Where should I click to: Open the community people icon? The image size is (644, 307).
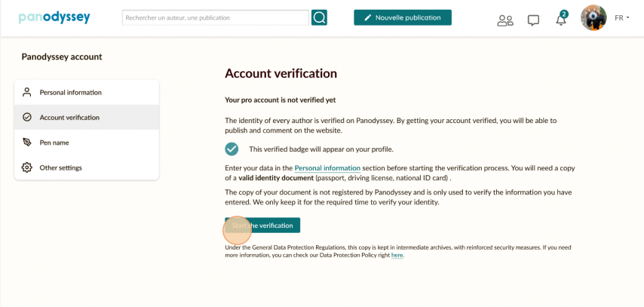click(505, 20)
